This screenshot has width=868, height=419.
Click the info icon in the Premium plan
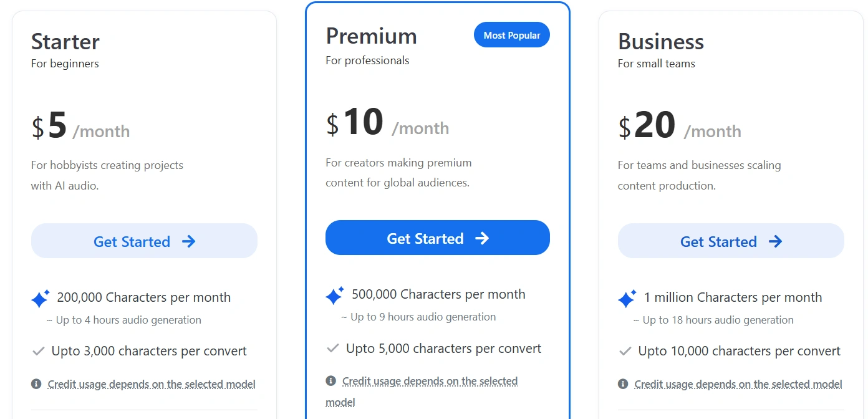tap(330, 381)
